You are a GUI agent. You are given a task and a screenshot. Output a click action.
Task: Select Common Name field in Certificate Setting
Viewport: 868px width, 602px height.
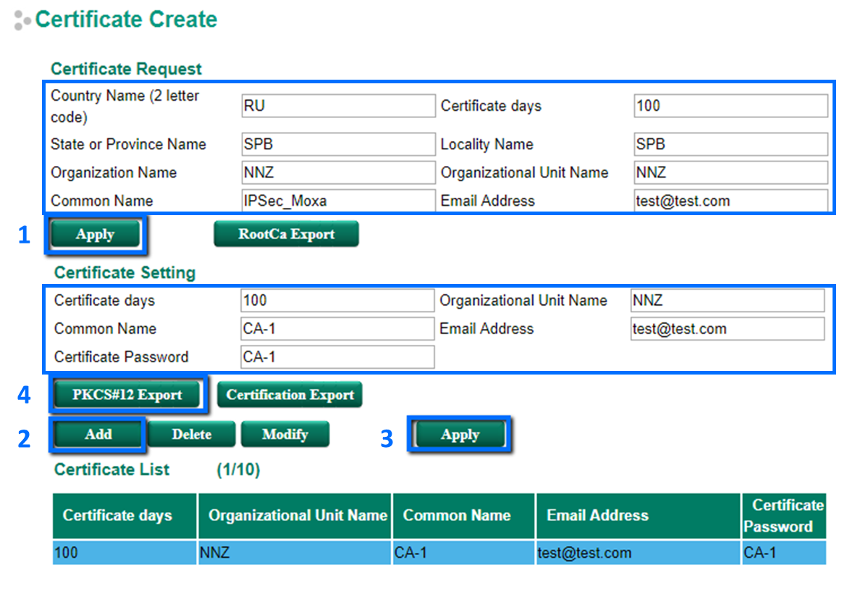tap(337, 329)
